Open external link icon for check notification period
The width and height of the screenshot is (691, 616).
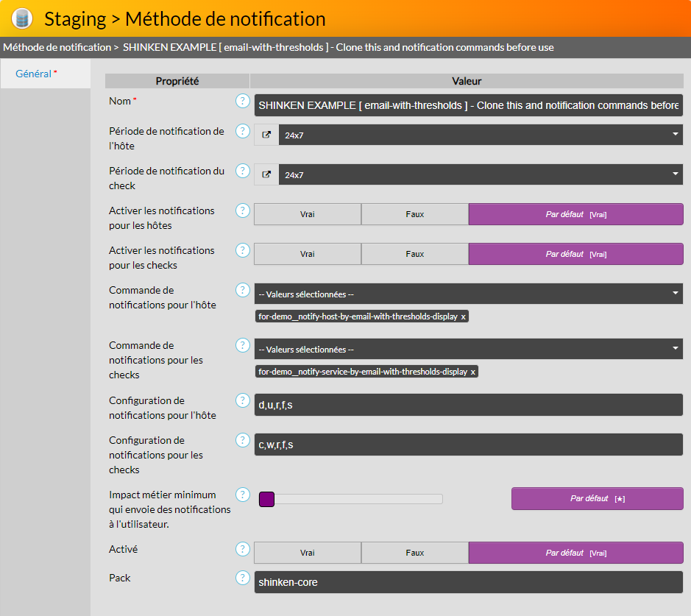click(x=266, y=174)
